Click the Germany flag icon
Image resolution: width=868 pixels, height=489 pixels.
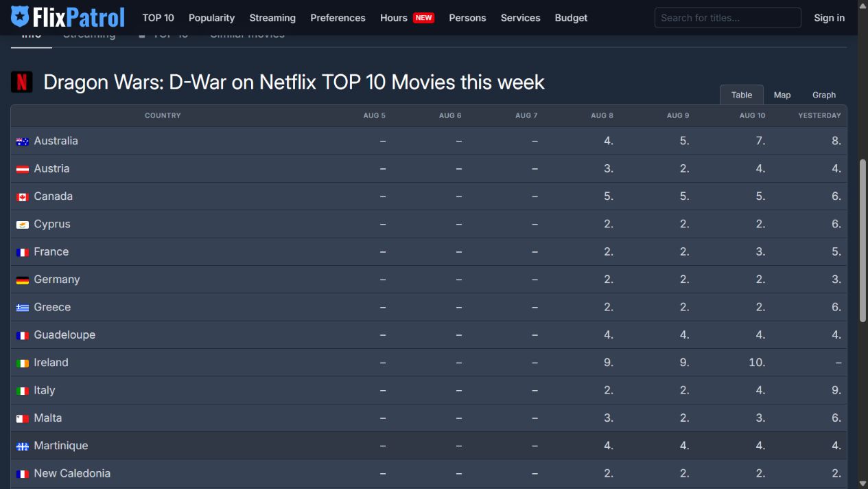(x=23, y=280)
